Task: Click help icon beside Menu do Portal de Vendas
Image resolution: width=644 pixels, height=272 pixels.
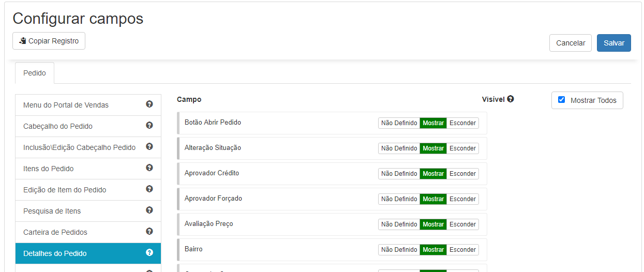Action: point(149,104)
